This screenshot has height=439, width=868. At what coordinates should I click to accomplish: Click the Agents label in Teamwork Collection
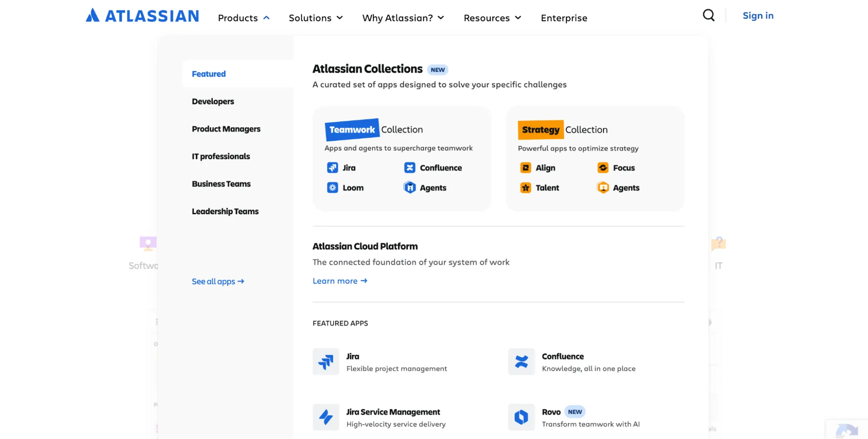coord(433,188)
